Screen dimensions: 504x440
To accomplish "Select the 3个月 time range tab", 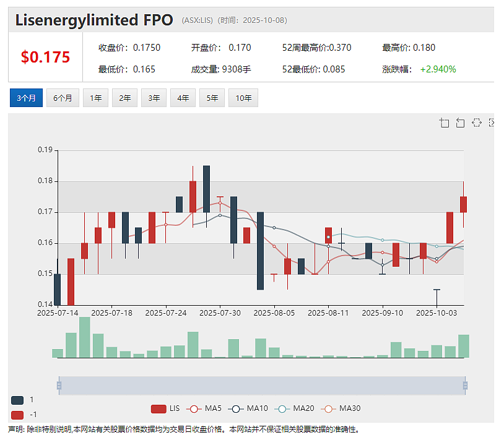I will [x=26, y=98].
